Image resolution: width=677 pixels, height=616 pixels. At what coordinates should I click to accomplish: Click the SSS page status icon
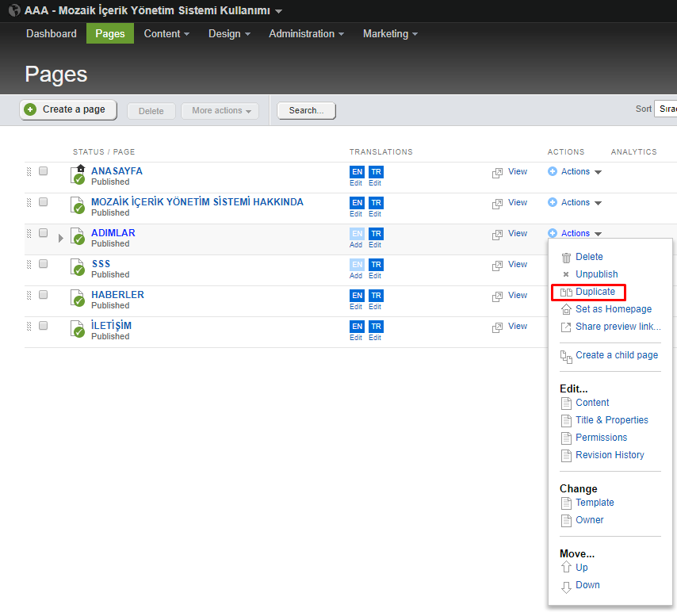[78, 267]
